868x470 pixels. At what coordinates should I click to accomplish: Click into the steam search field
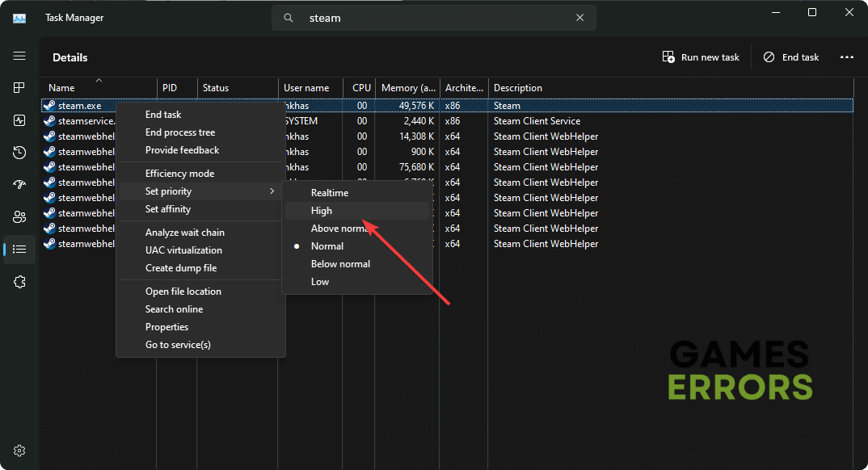click(436, 18)
